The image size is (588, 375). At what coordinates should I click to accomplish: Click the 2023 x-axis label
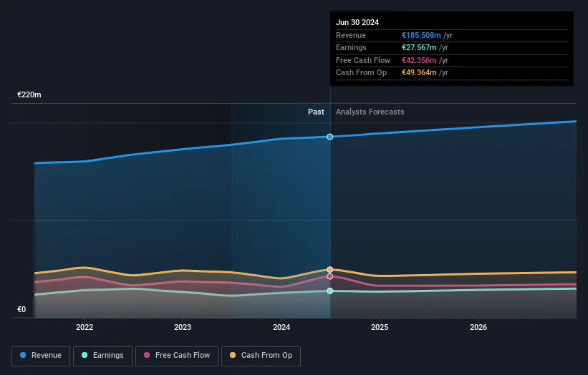(183, 327)
